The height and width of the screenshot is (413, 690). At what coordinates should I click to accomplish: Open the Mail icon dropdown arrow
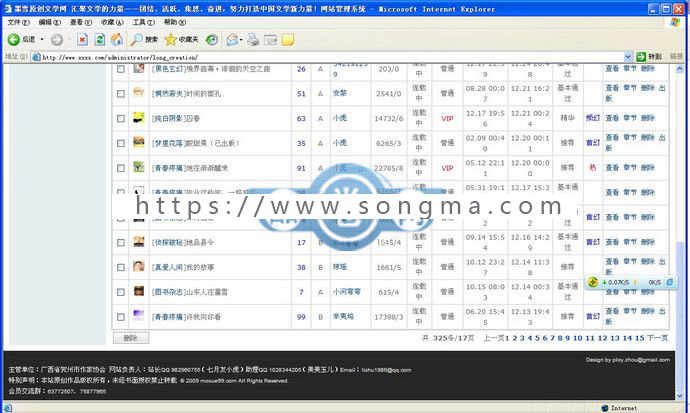[x=241, y=40]
